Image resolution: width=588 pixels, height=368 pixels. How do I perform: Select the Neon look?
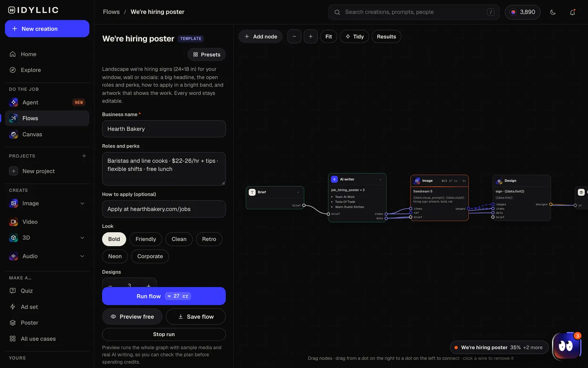pyautogui.click(x=115, y=256)
